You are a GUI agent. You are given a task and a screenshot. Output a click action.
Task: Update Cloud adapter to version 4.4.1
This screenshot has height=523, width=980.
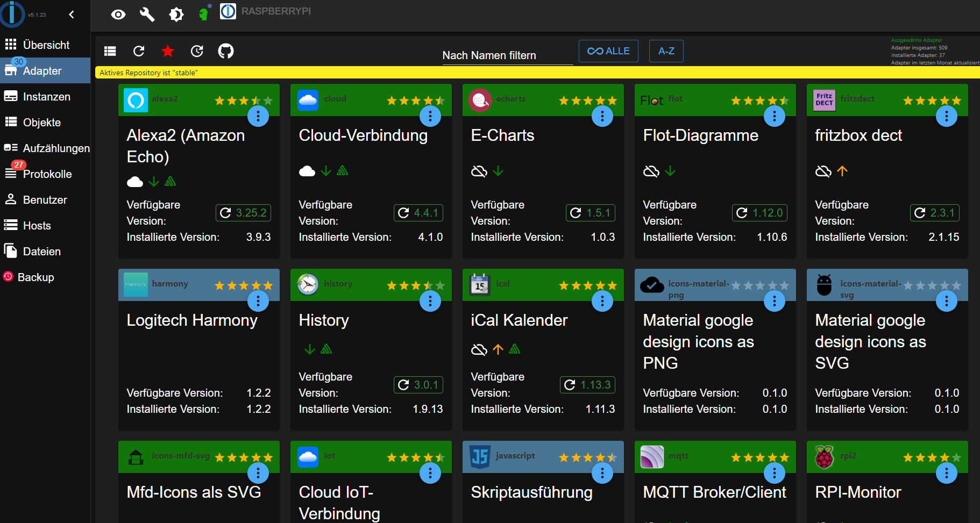point(419,213)
